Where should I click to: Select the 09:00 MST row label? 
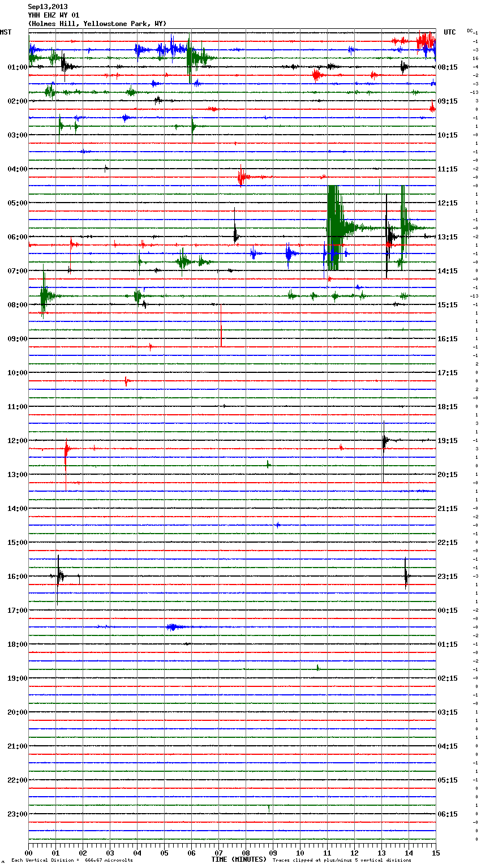pos(17,339)
